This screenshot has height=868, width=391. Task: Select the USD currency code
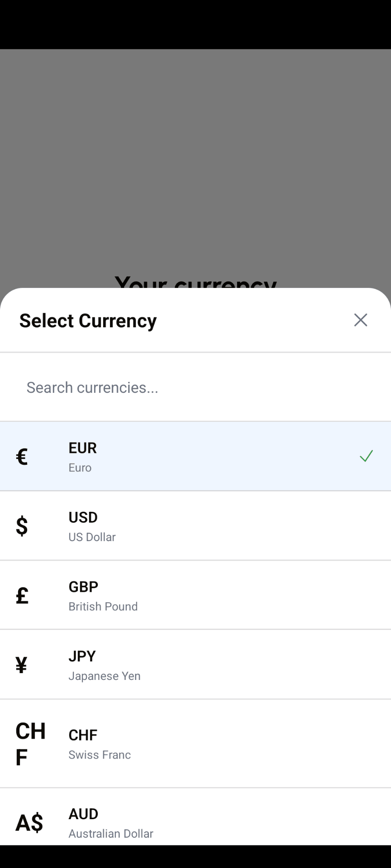[x=83, y=517]
